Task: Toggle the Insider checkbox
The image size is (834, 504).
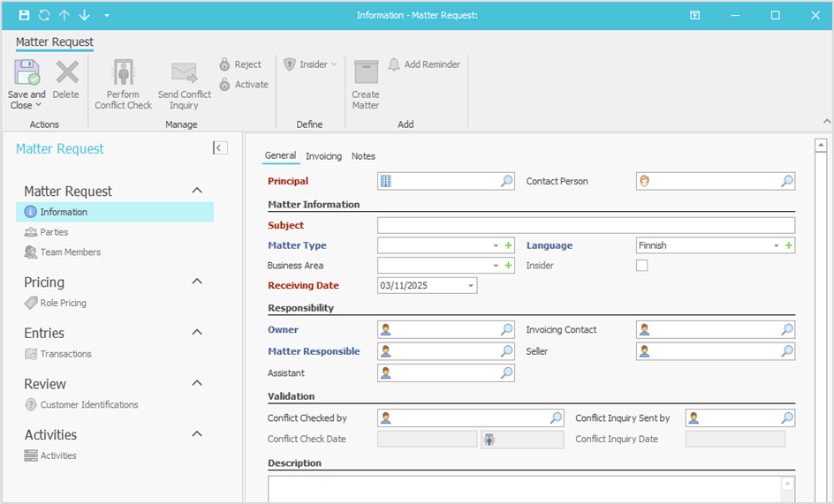Action: pyautogui.click(x=642, y=266)
